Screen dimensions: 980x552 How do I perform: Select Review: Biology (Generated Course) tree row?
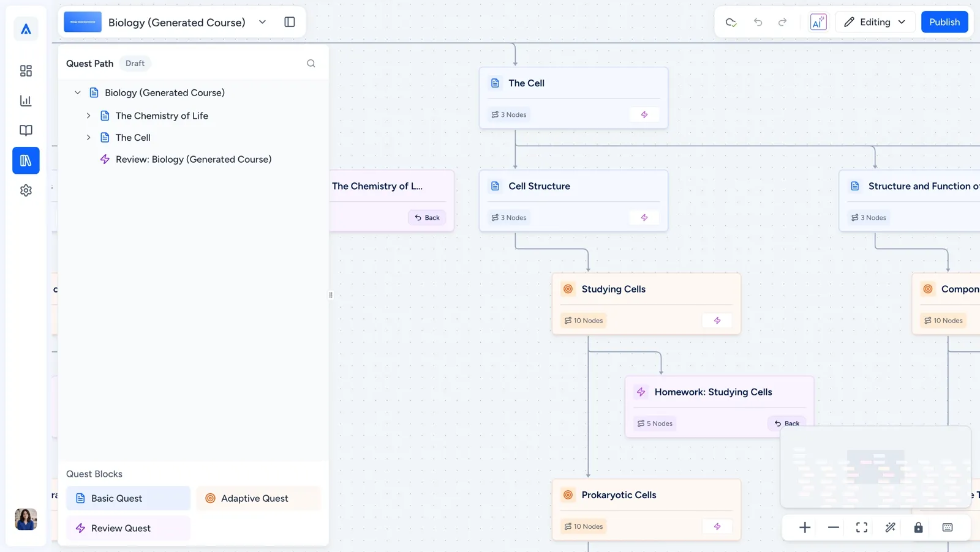tap(194, 159)
